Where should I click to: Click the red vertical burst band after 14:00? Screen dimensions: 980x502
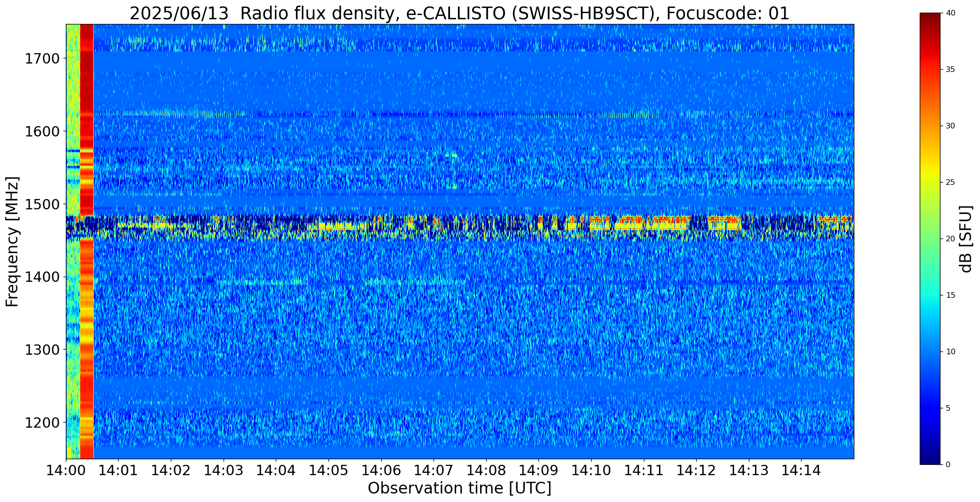[87, 241]
